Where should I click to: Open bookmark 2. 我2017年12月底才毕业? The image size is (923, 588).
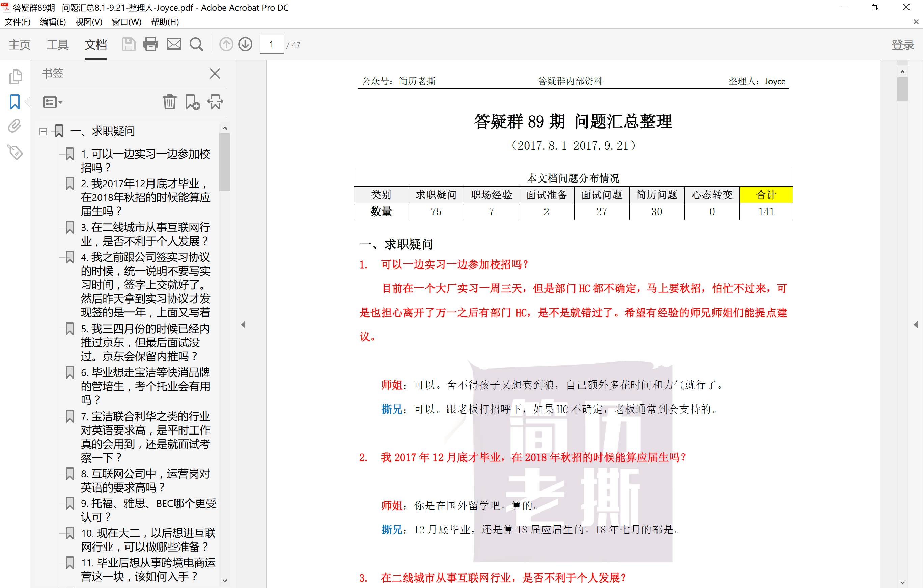point(145,197)
